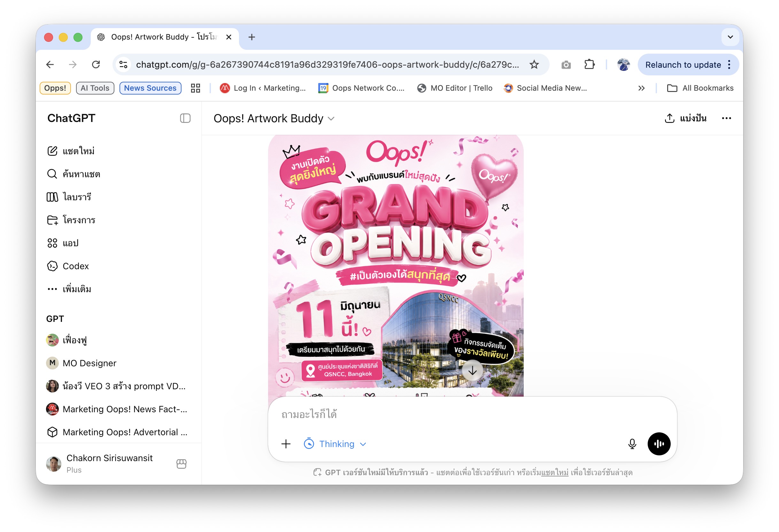Open the MO Editor | Trello bookmark
The width and height of the screenshot is (779, 532).
(x=455, y=88)
